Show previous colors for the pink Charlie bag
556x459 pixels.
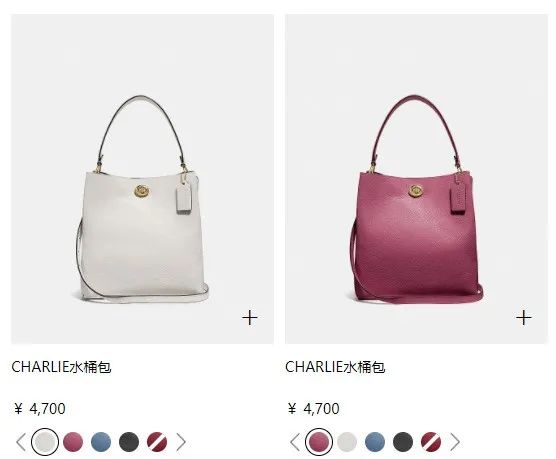pos(295,442)
